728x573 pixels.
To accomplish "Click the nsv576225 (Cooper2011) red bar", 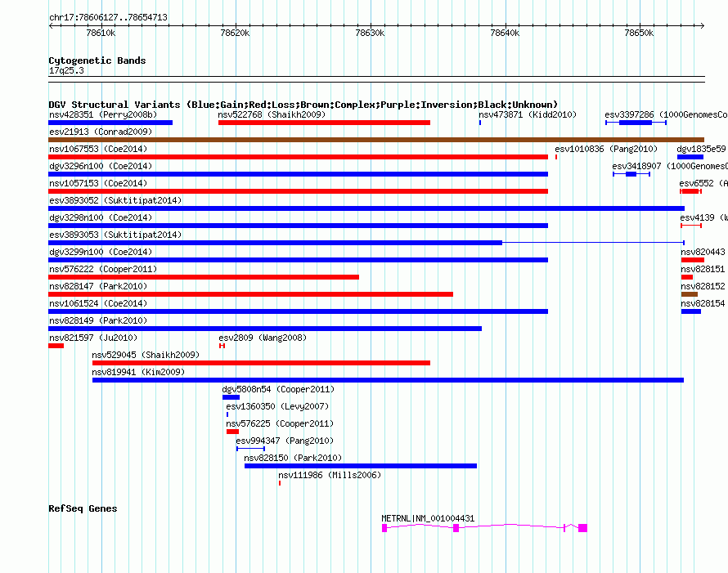I will [x=232, y=432].
